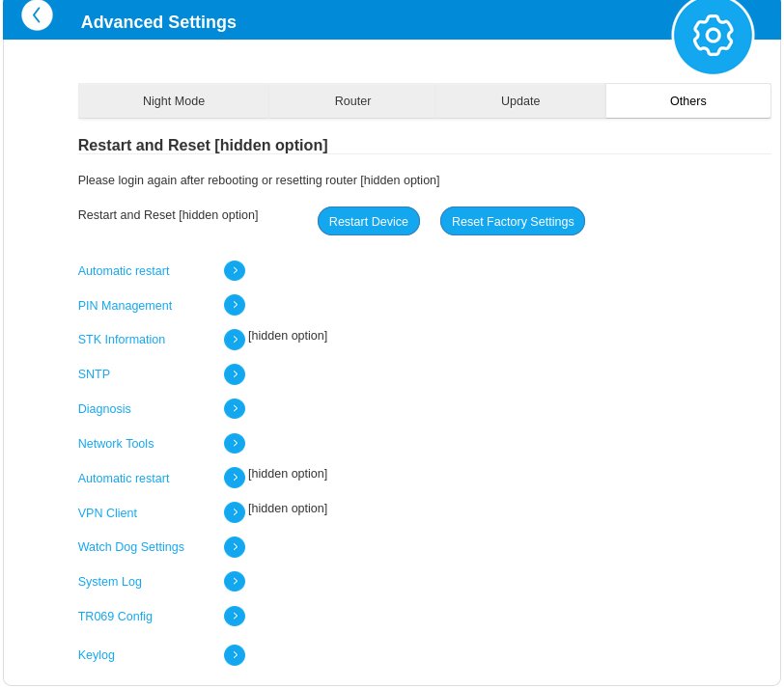Click the Reset Factory Settings button

coord(513,221)
